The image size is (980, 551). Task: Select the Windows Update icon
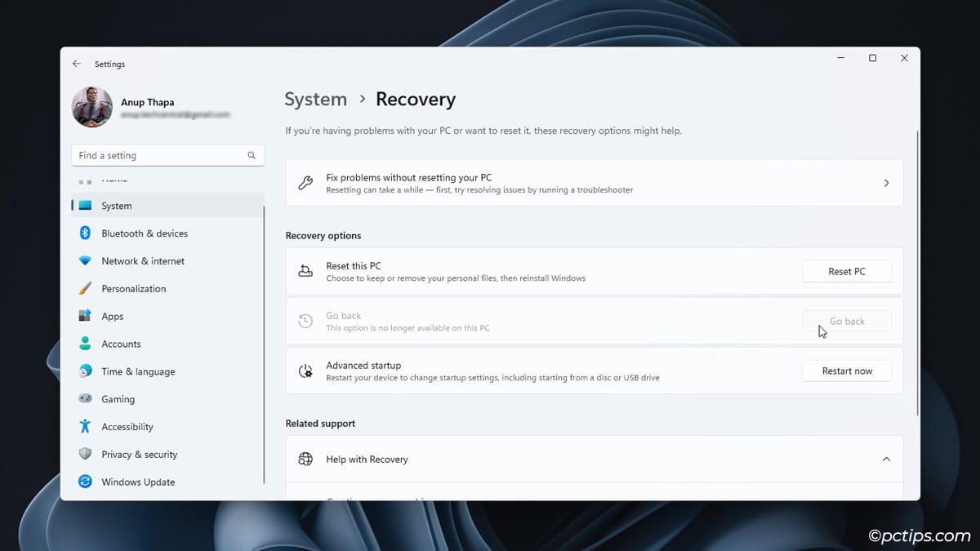84,482
